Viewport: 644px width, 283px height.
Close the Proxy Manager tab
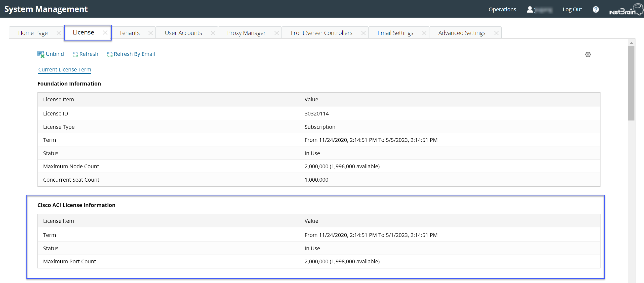click(x=276, y=33)
